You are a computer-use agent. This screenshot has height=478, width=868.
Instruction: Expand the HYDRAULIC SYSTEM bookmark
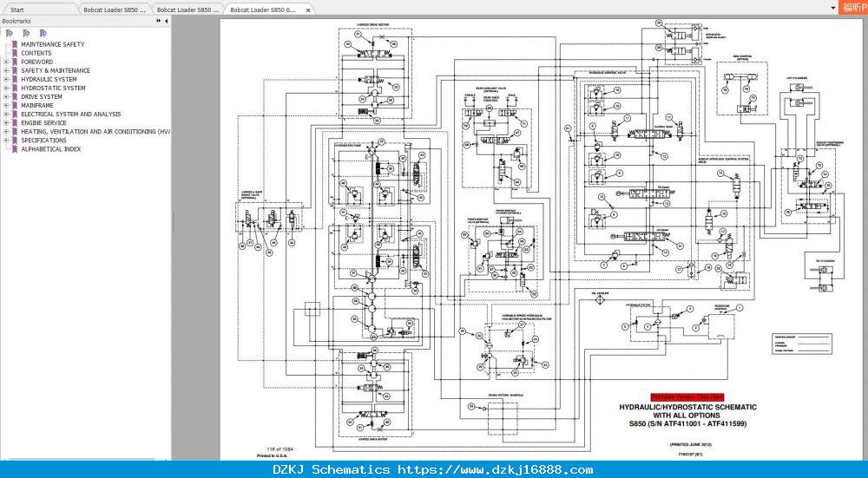point(6,79)
